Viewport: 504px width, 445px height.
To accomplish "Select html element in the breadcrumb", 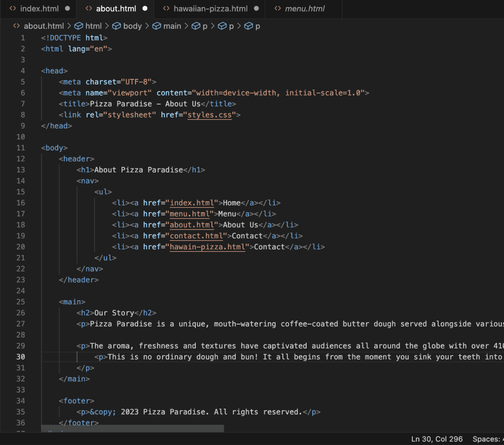I will pyautogui.click(x=94, y=26).
